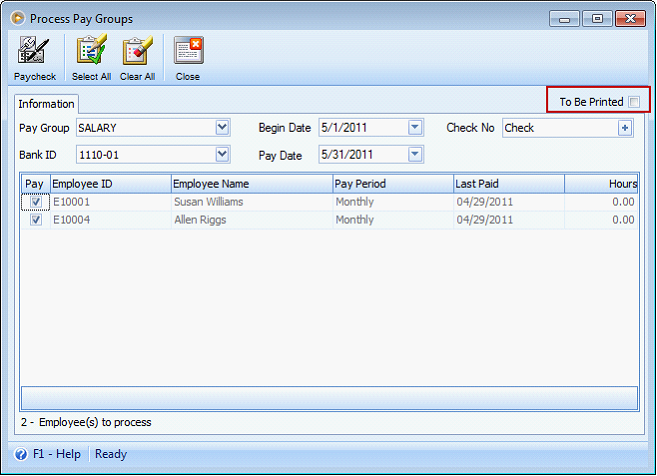Click the Process Pay Groups title bar icon
This screenshot has height=476, width=657.
[18, 18]
